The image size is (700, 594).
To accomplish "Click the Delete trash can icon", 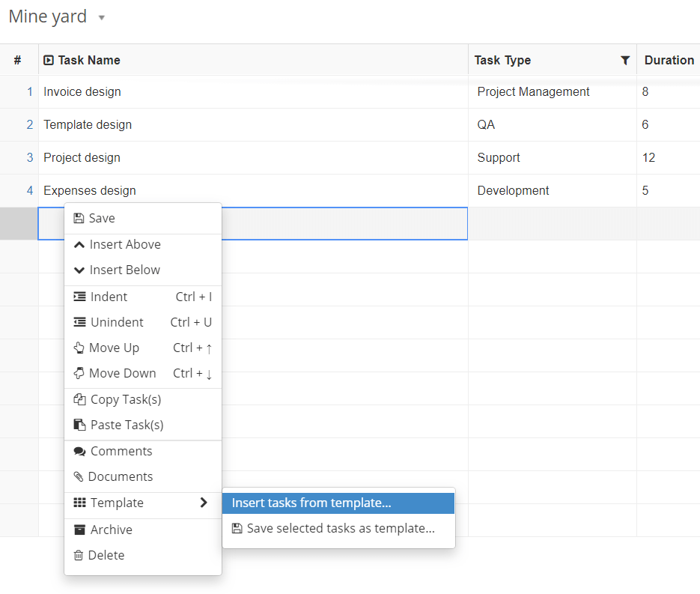I will tap(79, 555).
